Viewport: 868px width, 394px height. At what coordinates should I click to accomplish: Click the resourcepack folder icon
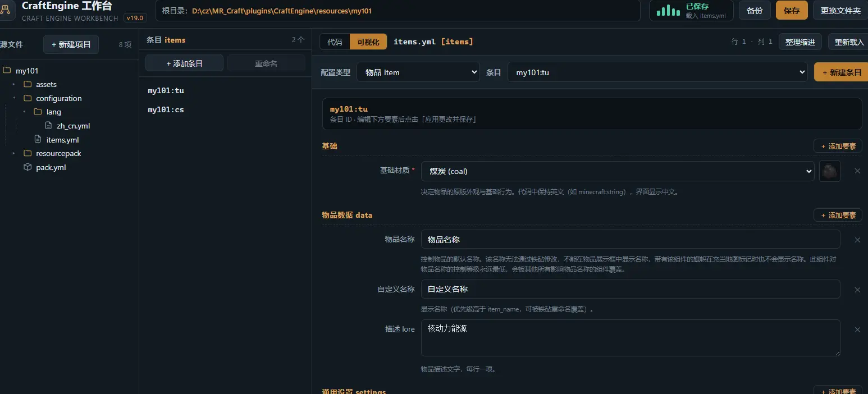coord(28,153)
